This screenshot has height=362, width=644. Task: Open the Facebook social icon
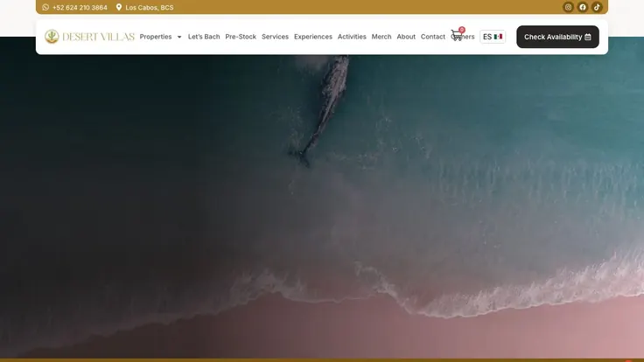coord(583,7)
